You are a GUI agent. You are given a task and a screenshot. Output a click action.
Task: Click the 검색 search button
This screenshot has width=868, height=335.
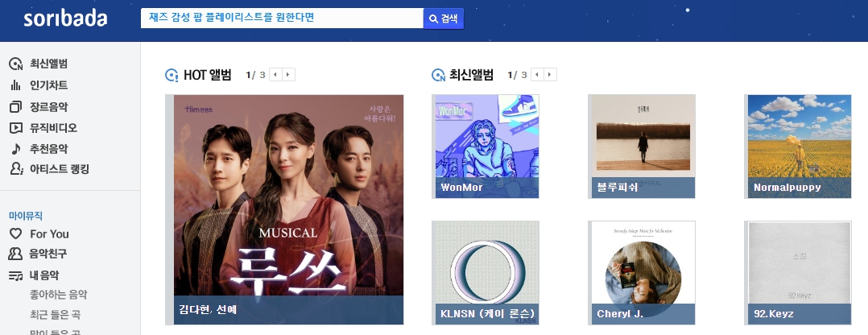point(444,19)
